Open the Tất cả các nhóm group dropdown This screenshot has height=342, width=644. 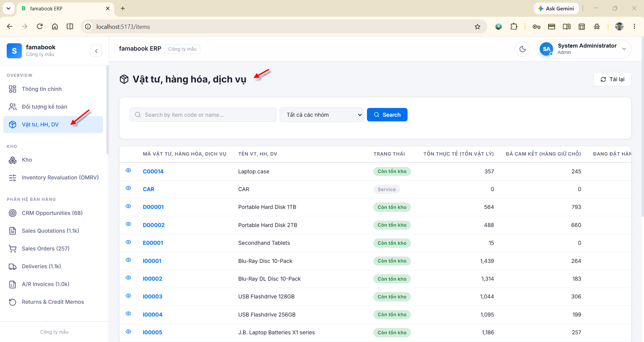pyautogui.click(x=322, y=115)
